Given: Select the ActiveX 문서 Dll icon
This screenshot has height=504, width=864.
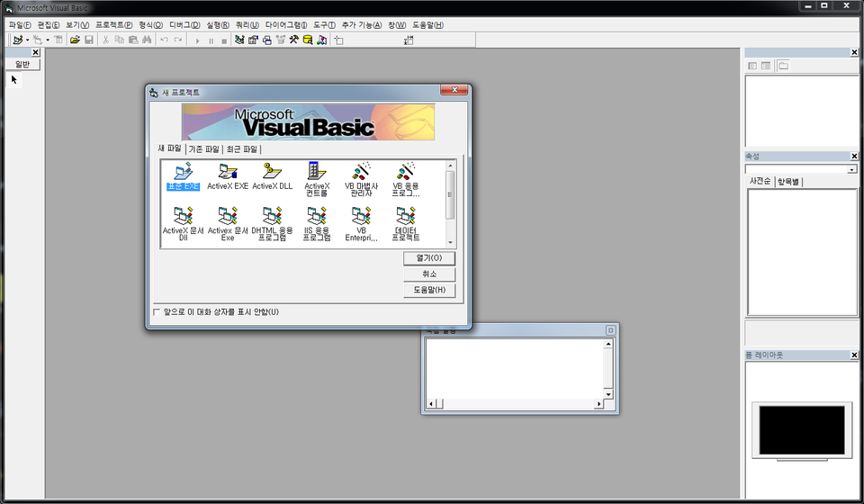Looking at the screenshot, I should click(x=183, y=223).
